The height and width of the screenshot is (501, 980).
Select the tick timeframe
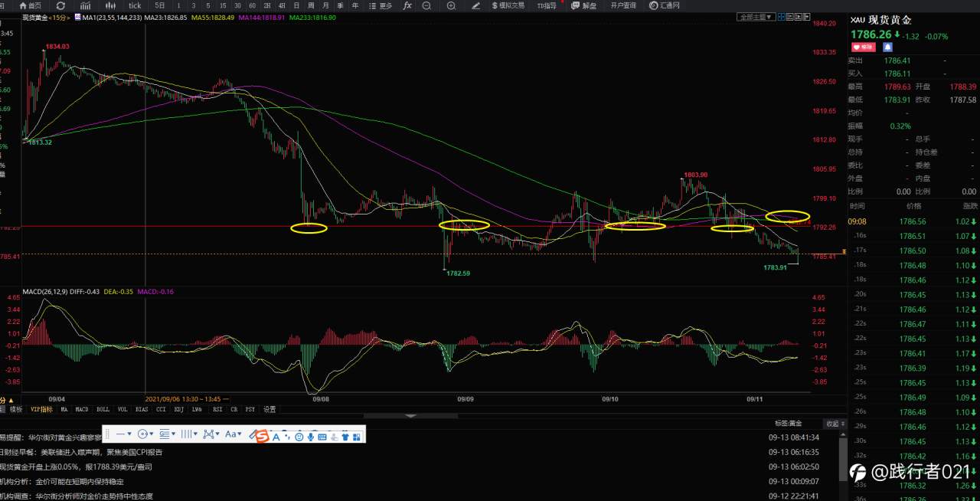(x=135, y=5)
